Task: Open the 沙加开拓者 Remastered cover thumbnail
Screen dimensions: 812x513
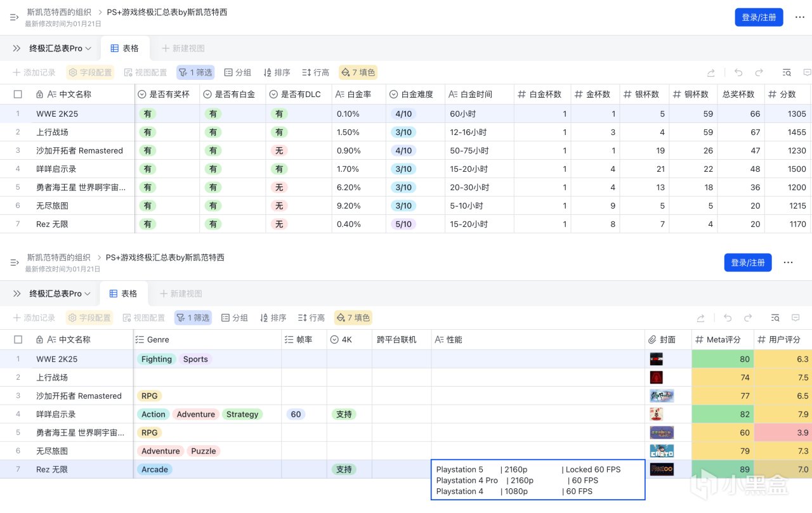Action: (662, 396)
